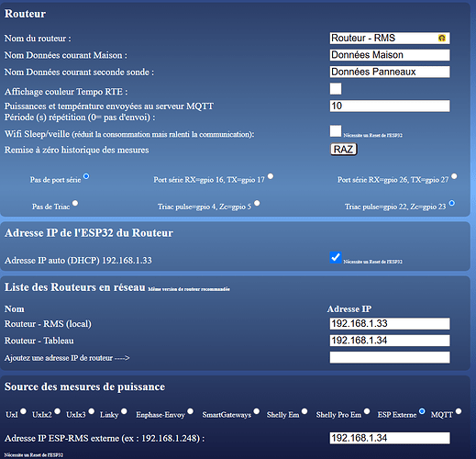
Task: Select Triac pulse=gpio 22, Zc=gpio 23
Action: tap(451, 203)
